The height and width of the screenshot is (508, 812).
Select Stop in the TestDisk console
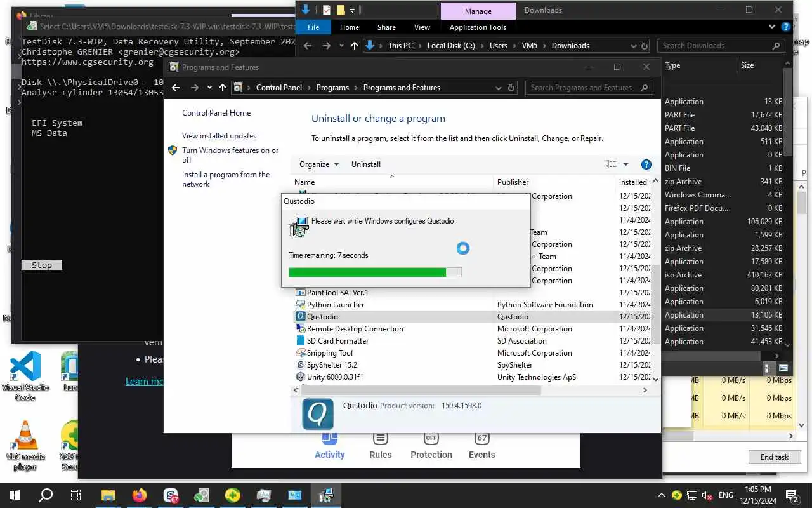(42, 265)
